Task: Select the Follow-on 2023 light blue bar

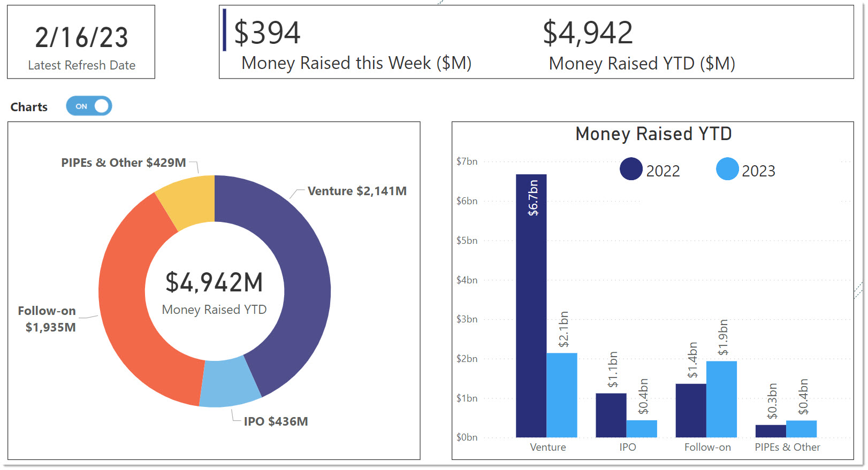Action: [721, 399]
